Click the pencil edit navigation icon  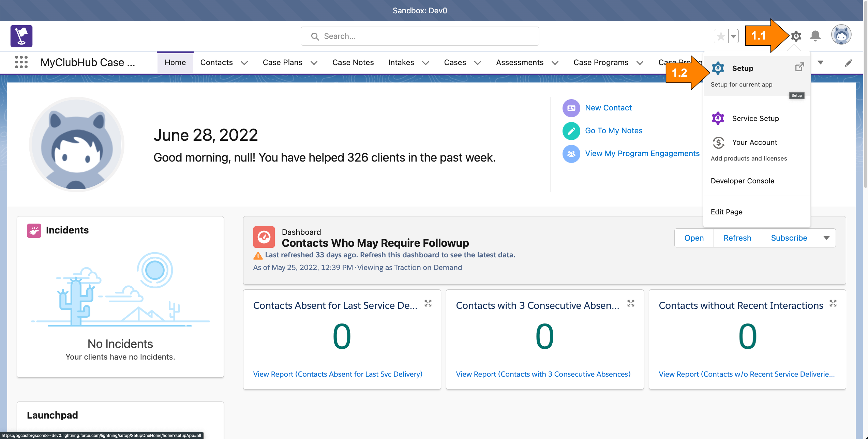pyautogui.click(x=848, y=63)
